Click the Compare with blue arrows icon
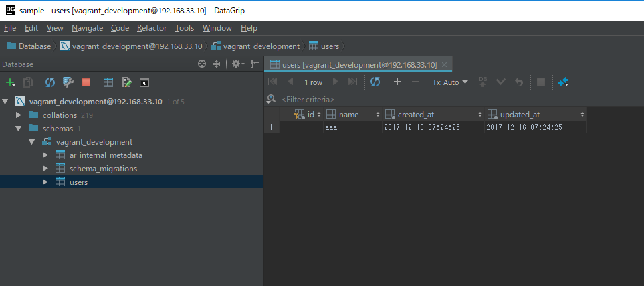644x286 pixels. pyautogui.click(x=563, y=82)
